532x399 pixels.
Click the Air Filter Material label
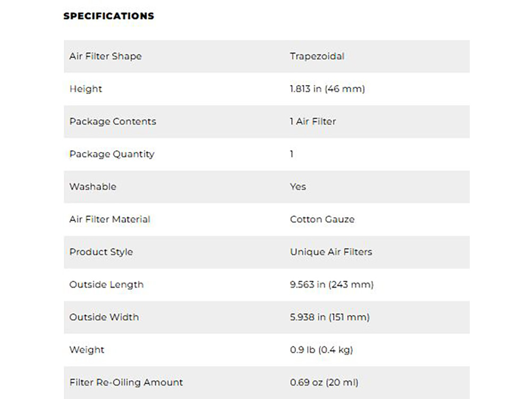[x=110, y=219]
